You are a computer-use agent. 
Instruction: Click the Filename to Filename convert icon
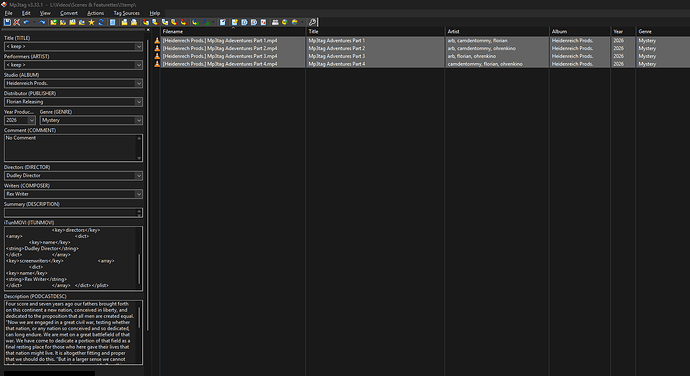point(165,22)
